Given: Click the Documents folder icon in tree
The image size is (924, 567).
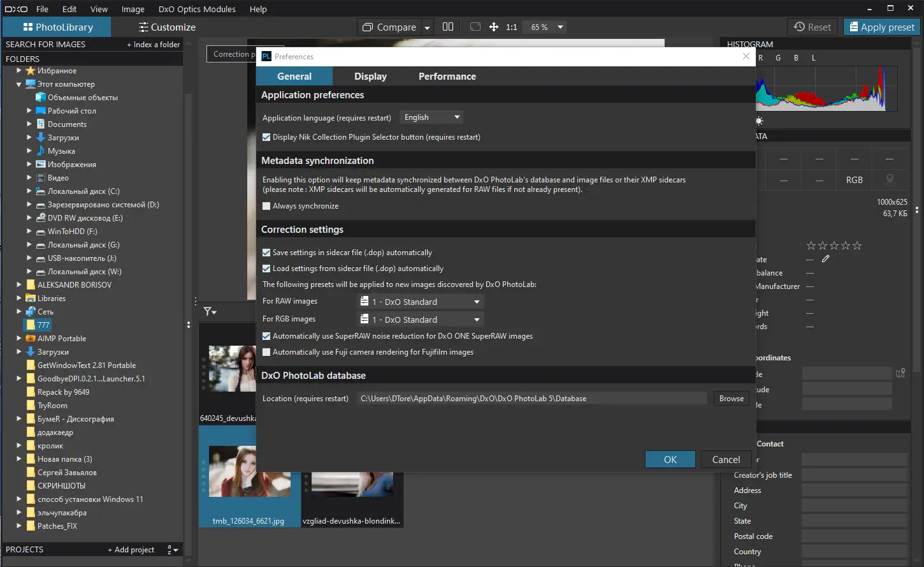Looking at the screenshot, I should point(41,124).
